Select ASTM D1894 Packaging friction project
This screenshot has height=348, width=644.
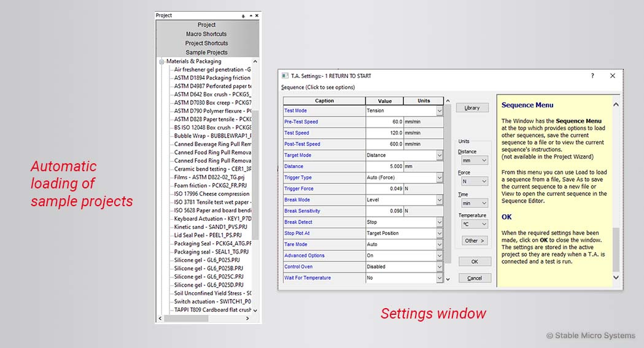pyautogui.click(x=212, y=78)
